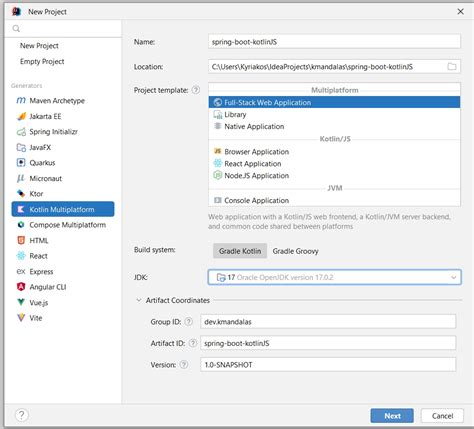Click the Express ex icon
The image size is (474, 429).
(x=21, y=271)
